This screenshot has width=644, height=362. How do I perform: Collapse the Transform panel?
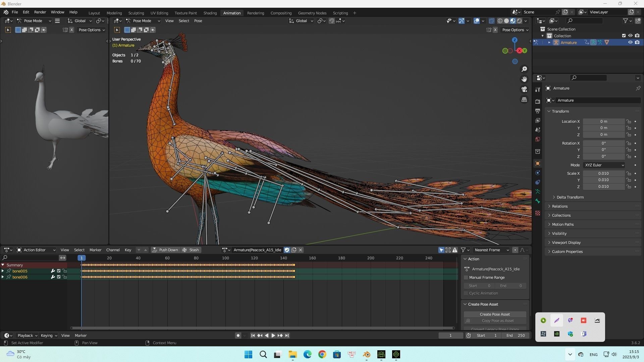point(559,111)
